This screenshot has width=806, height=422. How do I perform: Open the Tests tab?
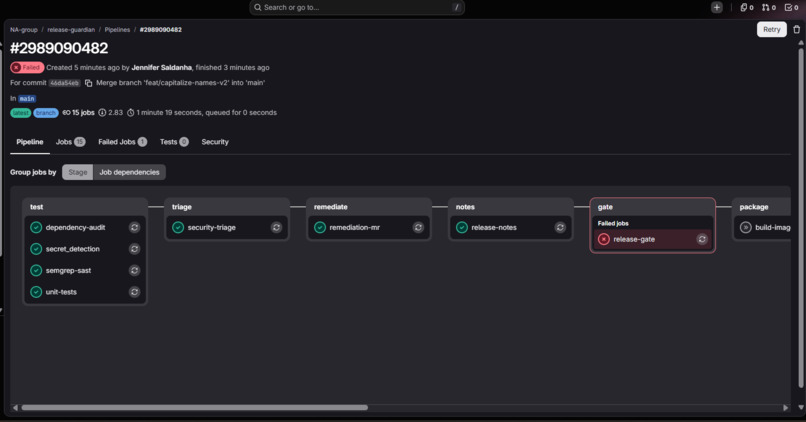(x=174, y=142)
